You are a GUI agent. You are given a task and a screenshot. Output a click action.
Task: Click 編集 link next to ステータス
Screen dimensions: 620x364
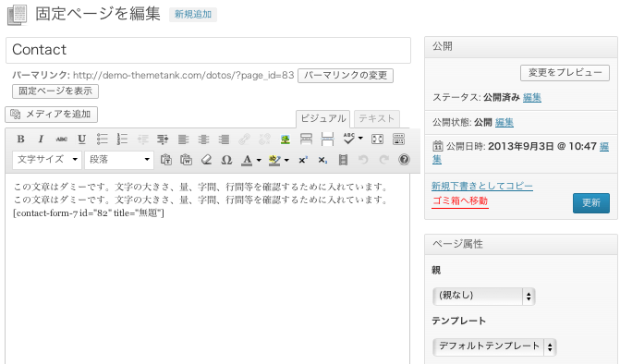532,97
